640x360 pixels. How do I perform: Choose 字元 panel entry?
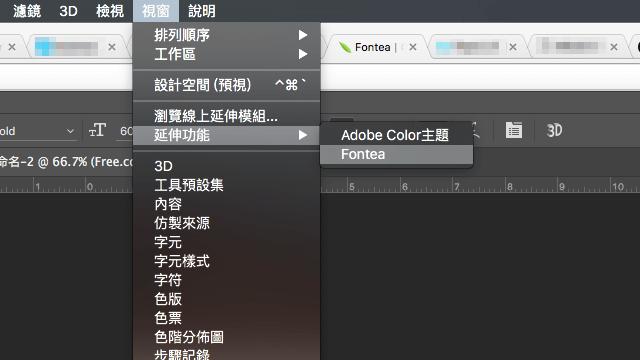227,242
